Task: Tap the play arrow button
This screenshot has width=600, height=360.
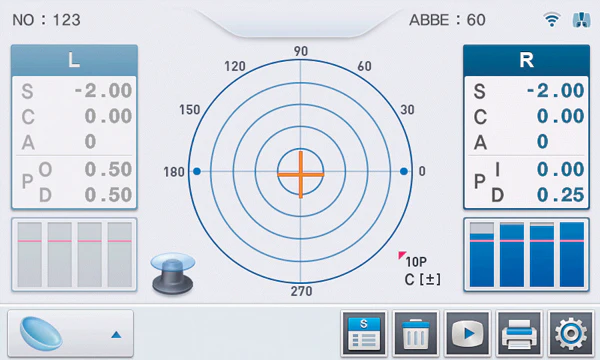Action: (x=467, y=334)
